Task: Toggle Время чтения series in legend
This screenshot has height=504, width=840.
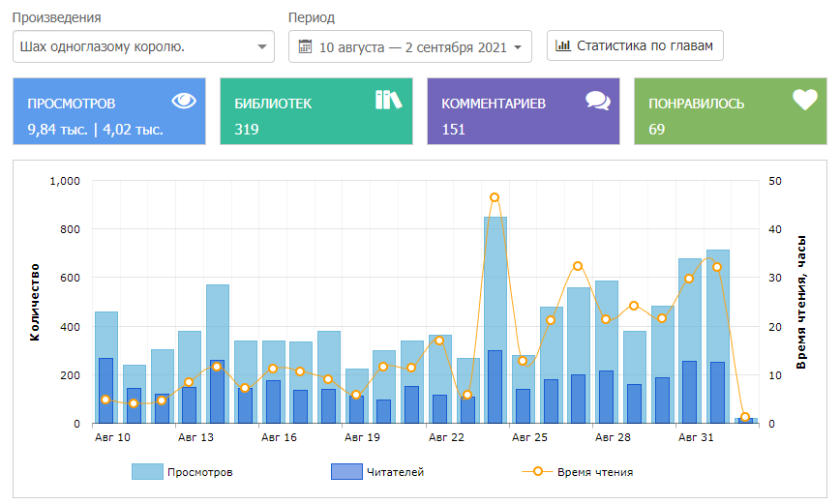Action: pos(594,472)
